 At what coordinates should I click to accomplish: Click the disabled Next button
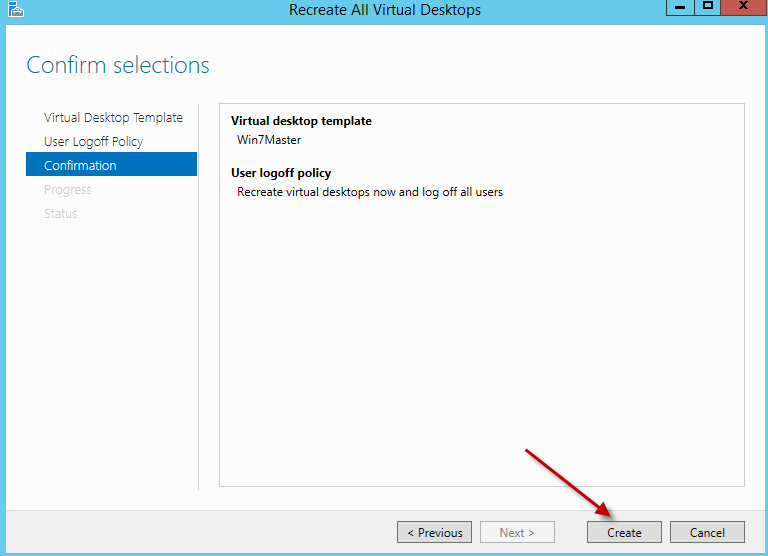tap(517, 533)
